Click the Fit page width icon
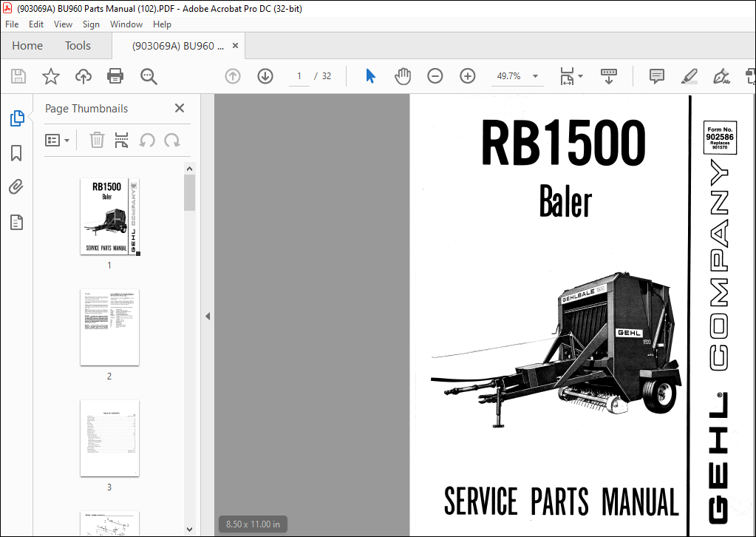Viewport: 756px width, 537px height. click(x=567, y=76)
